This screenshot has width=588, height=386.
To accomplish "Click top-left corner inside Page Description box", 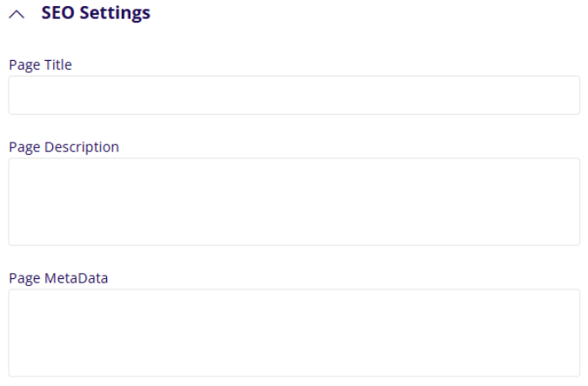I will coord(19,169).
